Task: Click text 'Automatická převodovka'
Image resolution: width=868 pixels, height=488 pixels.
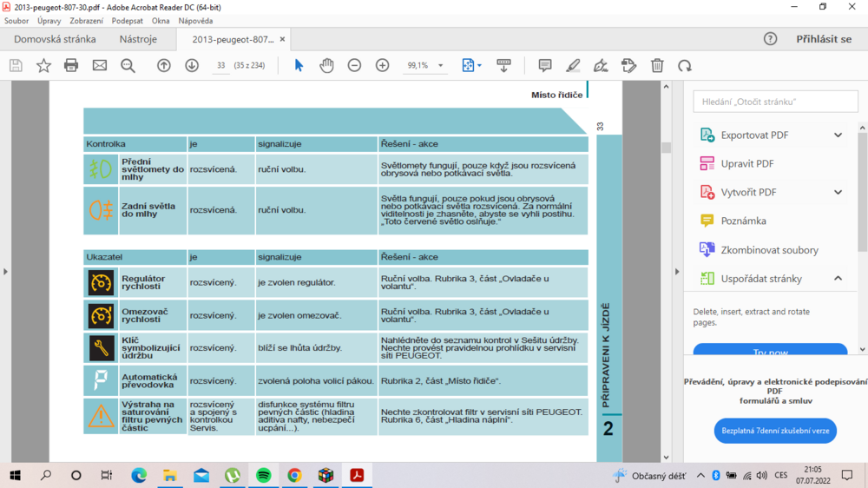Action: click(x=149, y=380)
